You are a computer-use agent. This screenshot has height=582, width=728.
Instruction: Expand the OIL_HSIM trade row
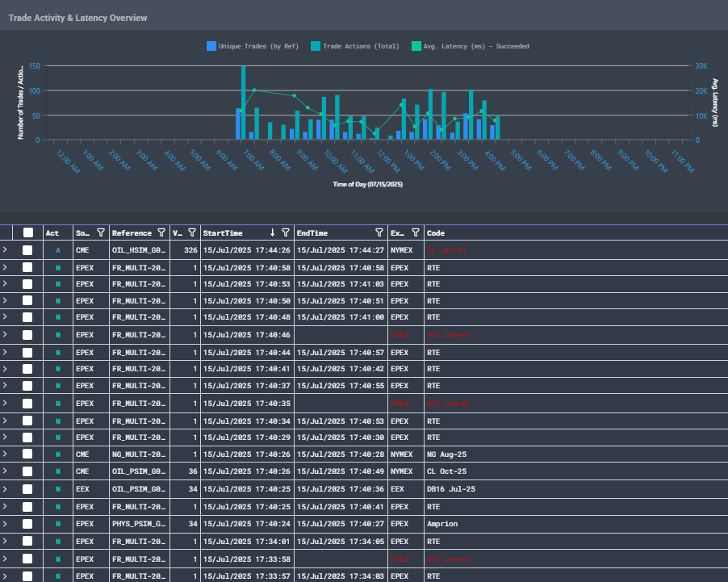point(5,250)
